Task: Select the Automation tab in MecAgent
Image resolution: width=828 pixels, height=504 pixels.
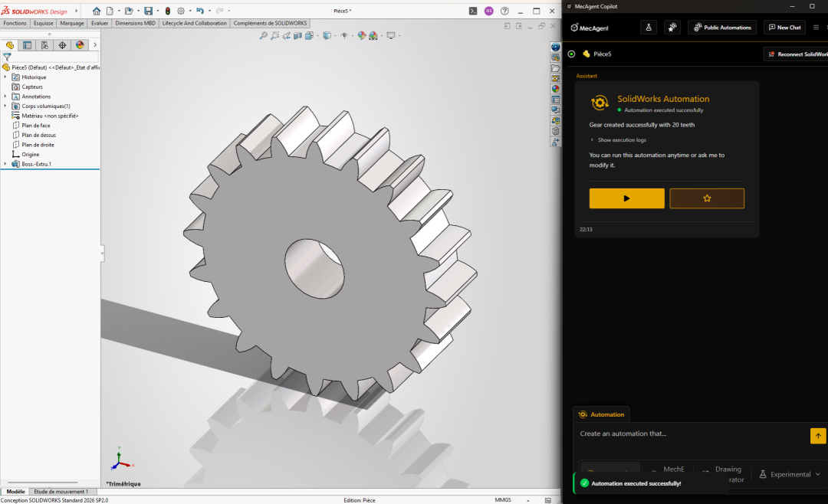Action: 602,414
